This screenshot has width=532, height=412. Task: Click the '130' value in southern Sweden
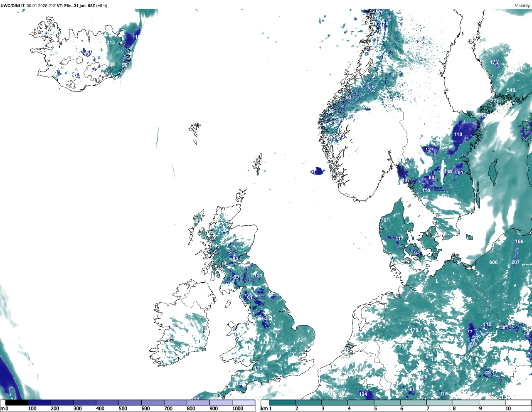pyautogui.click(x=448, y=172)
